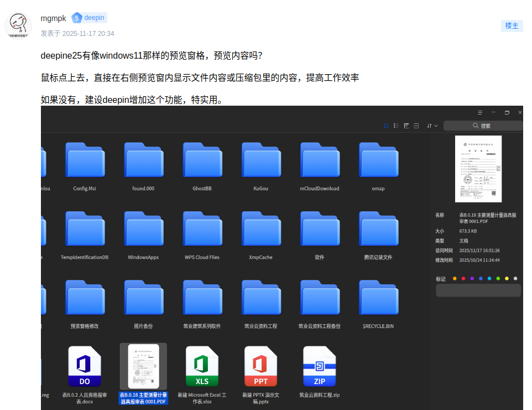The width and height of the screenshot is (532, 410).
Task: Select the GhostBB folder icon
Action: (x=202, y=160)
